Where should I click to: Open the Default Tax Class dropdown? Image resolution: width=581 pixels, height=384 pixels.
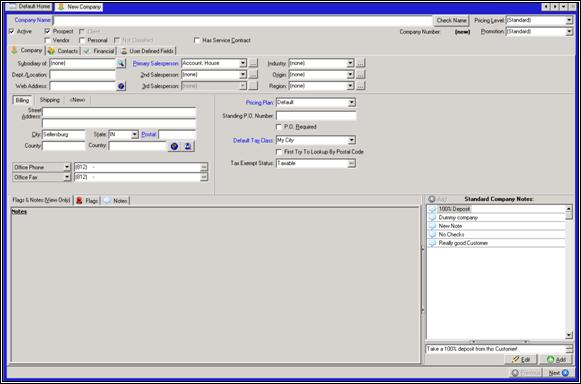tap(352, 140)
